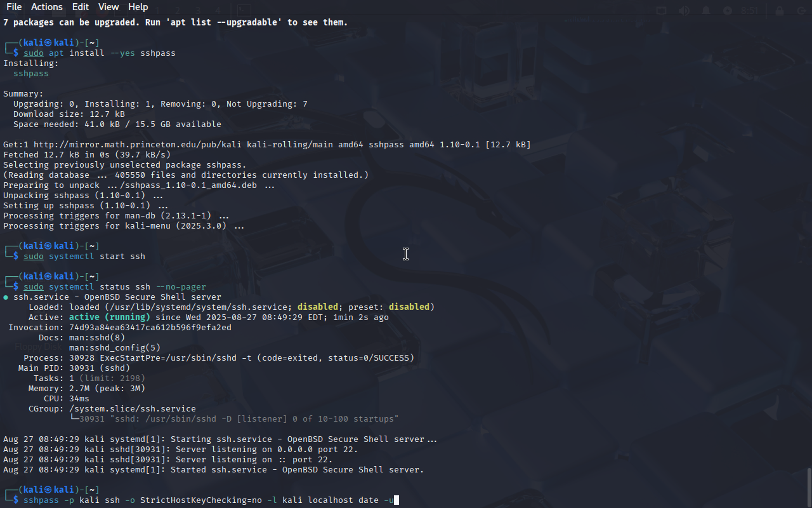Click the 'sudo systemctl start ssh' command line
The width and height of the screenshot is (812, 508).
pyautogui.click(x=84, y=257)
